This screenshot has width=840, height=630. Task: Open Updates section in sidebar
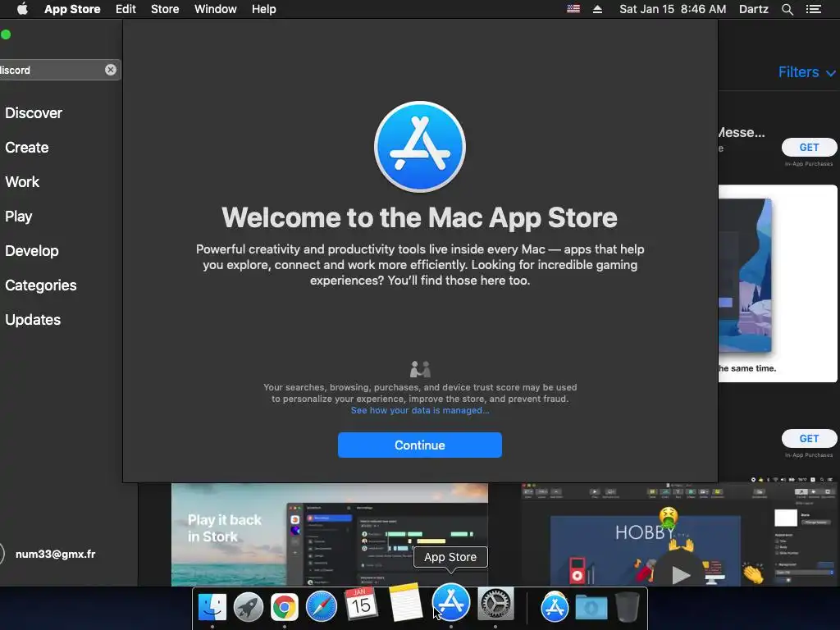(33, 320)
